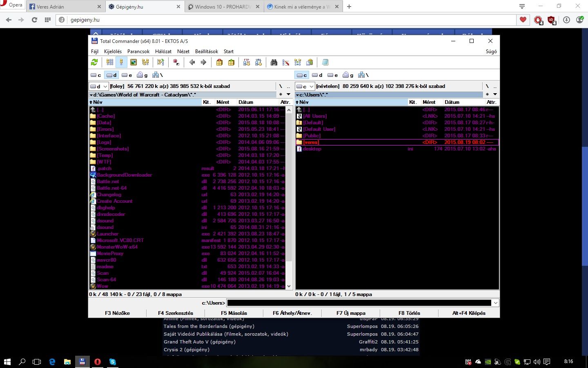
Task: Open Notepad icon in the toolbar
Action: [325, 62]
